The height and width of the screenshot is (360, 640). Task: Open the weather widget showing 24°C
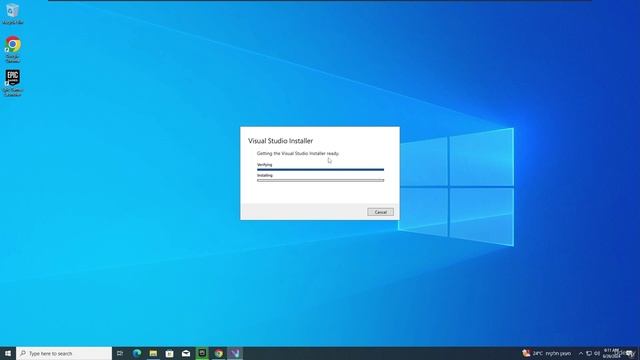point(546,353)
